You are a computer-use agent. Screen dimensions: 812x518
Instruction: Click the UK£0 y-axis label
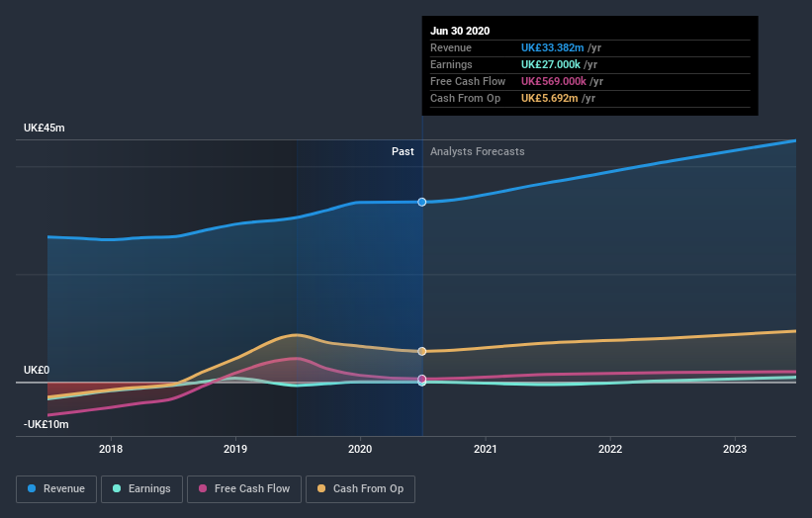click(37, 370)
